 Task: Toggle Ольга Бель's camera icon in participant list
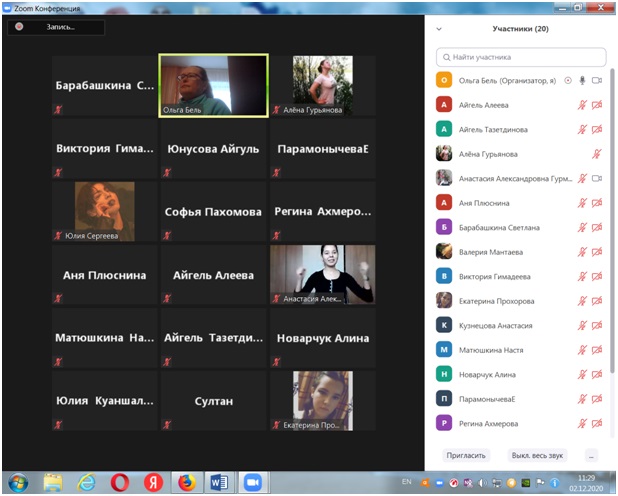597,80
